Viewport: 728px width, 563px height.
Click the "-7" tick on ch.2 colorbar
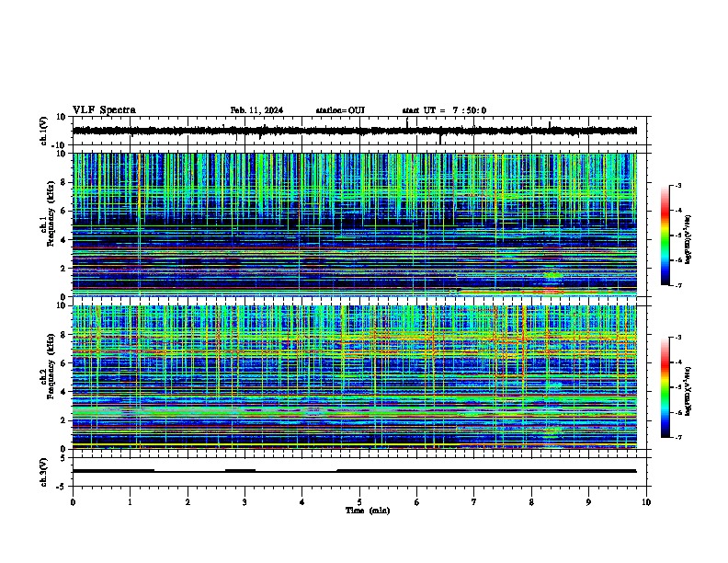677,438
